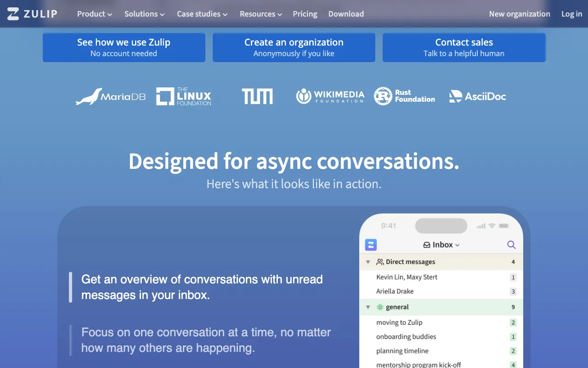Click the AsciiDoc logo
This screenshot has width=588, height=368.
[478, 96]
